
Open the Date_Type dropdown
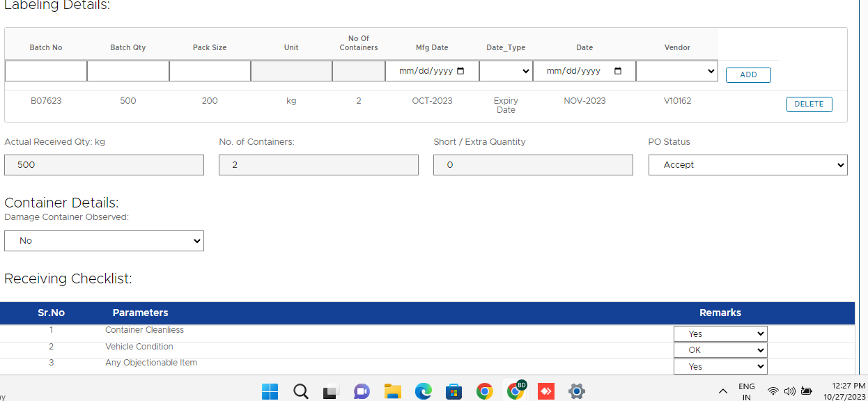point(506,71)
